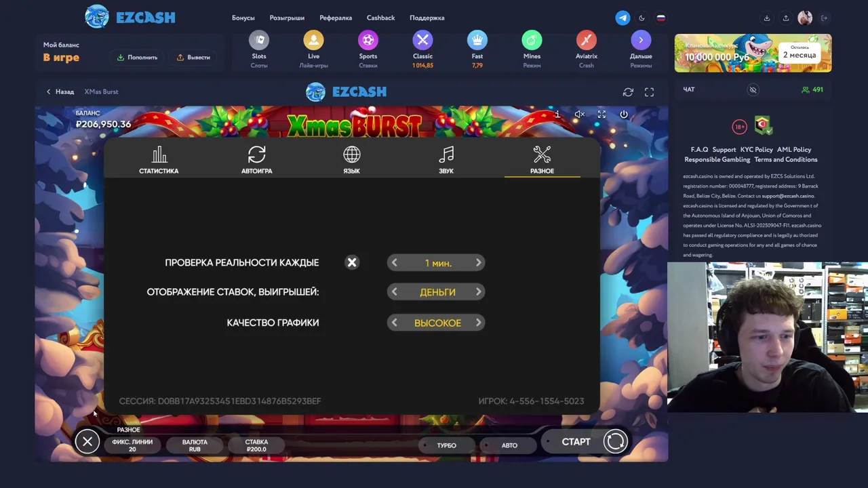Image resolution: width=868 pixels, height=488 pixels.
Task: Open the Sports betting category
Action: click(x=368, y=49)
